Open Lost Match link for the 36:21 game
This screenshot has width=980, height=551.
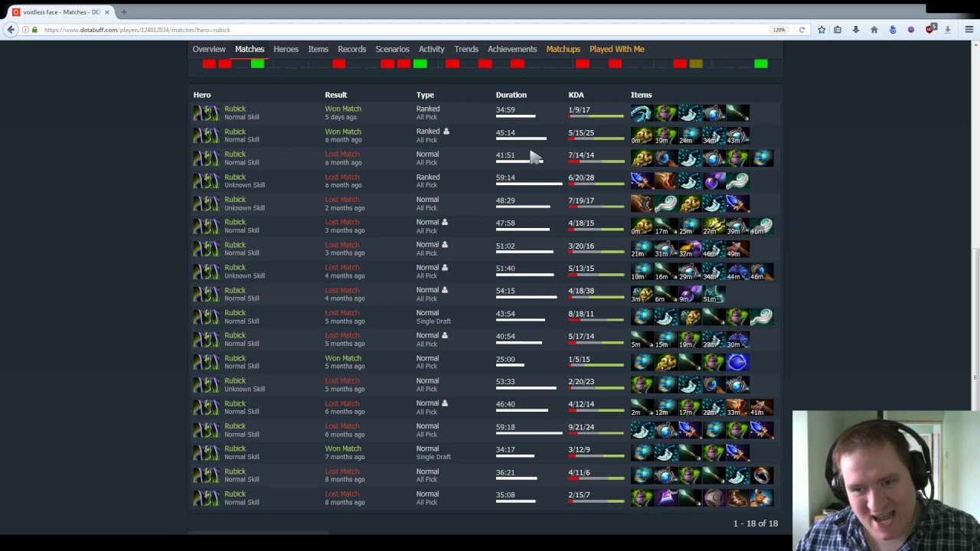point(342,471)
